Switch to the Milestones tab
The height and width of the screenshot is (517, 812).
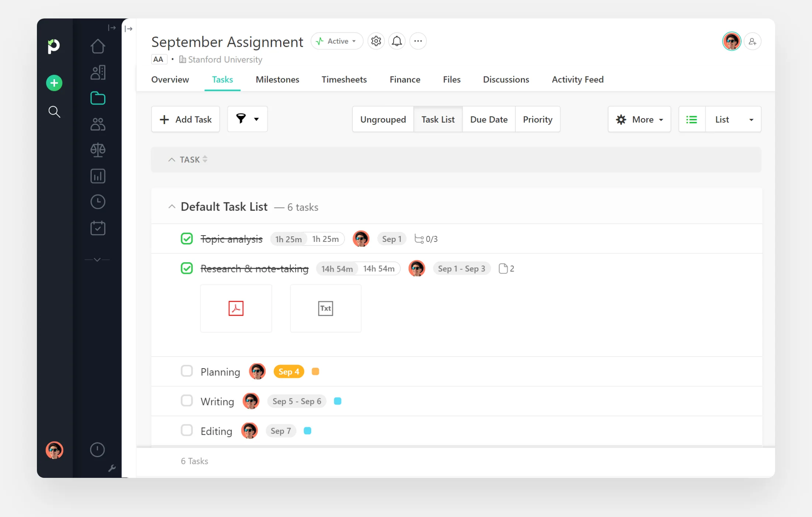[x=277, y=79]
